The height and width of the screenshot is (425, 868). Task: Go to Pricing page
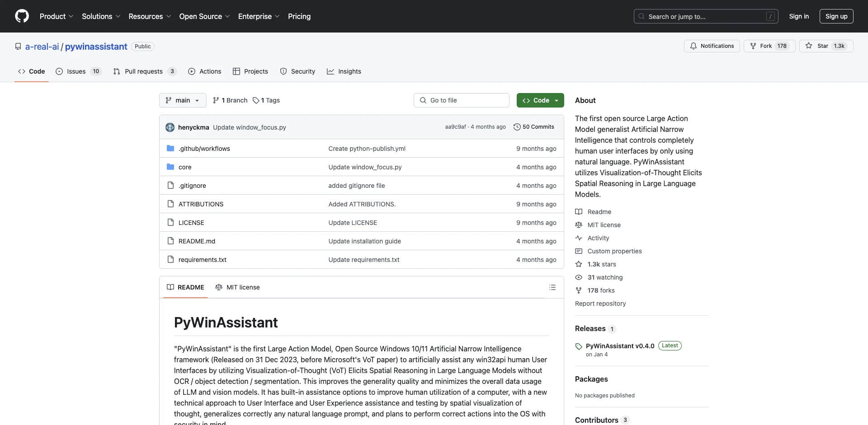[299, 16]
